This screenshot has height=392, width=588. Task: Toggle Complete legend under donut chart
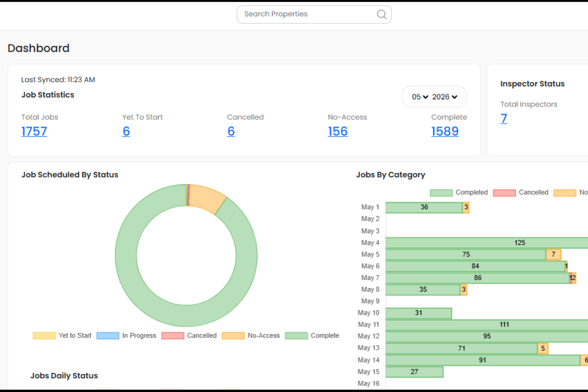pyautogui.click(x=312, y=335)
